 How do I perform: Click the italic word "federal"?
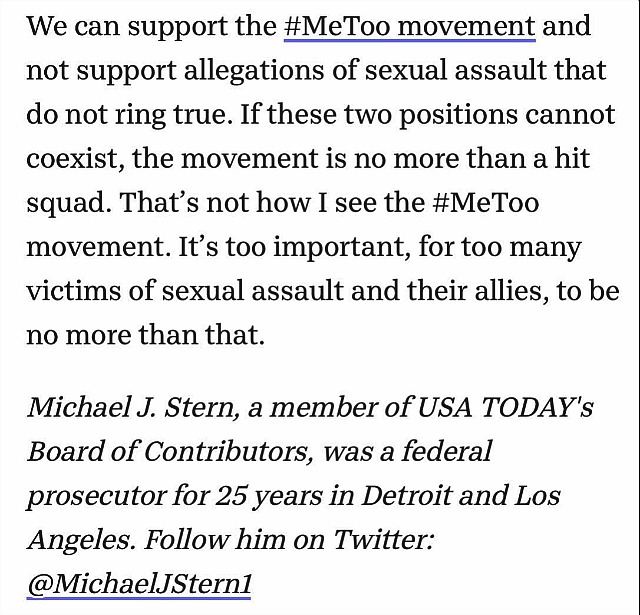446,451
